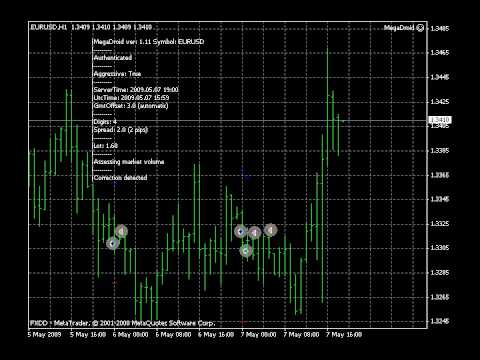The image size is (480, 360).
Task: Select the rightmost 7 May trade marker
Action: [x=271, y=230]
